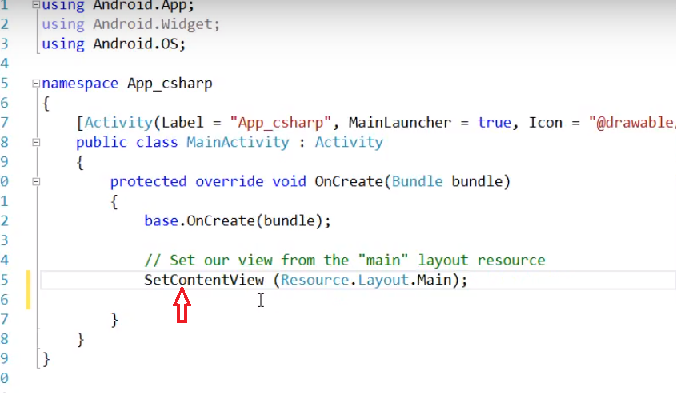The width and height of the screenshot is (676, 393).
Task: Click the Activity attribute in square brackets
Action: tap(119, 123)
